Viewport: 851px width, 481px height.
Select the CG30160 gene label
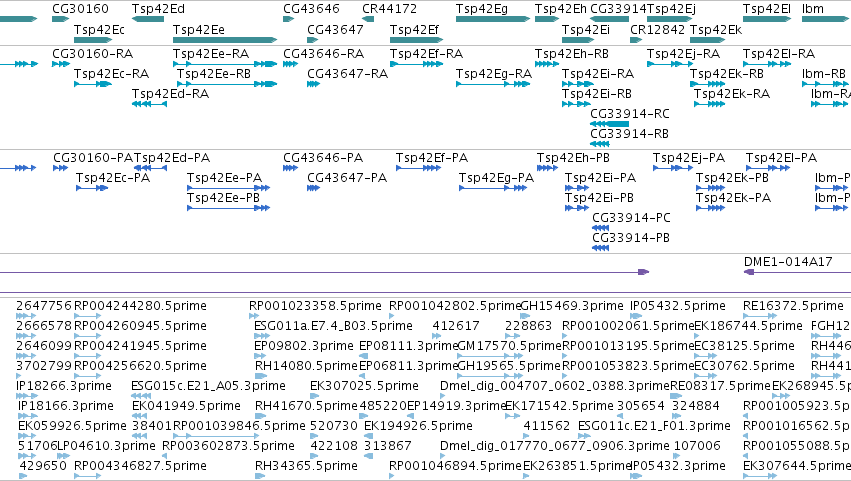pyautogui.click(x=80, y=9)
